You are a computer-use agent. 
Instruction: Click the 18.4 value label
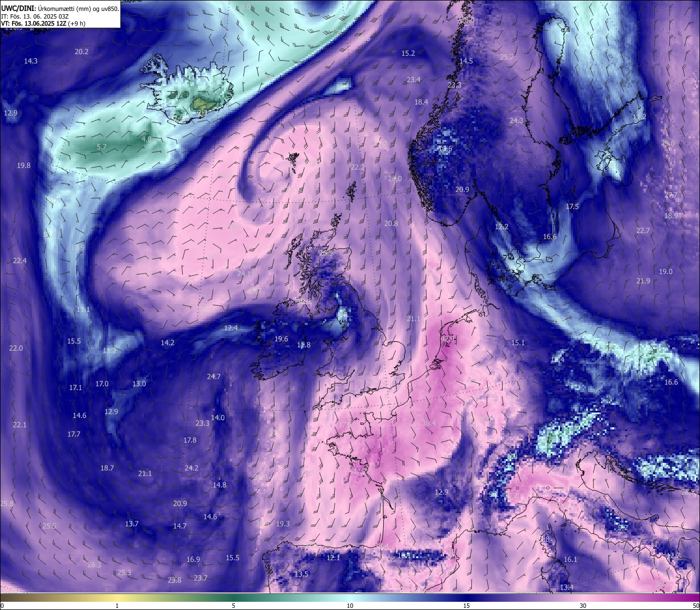(421, 102)
